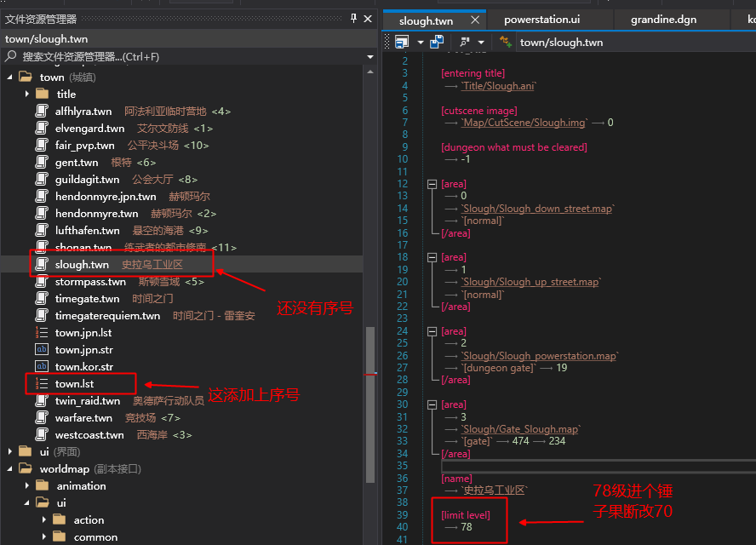Expand the ui (界面) folder
The height and width of the screenshot is (545, 756).
[9, 451]
